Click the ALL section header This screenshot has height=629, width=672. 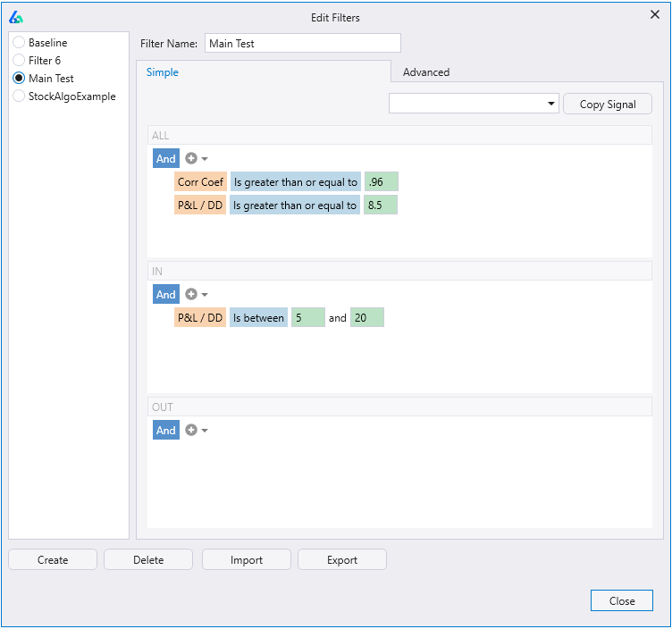tap(399, 135)
